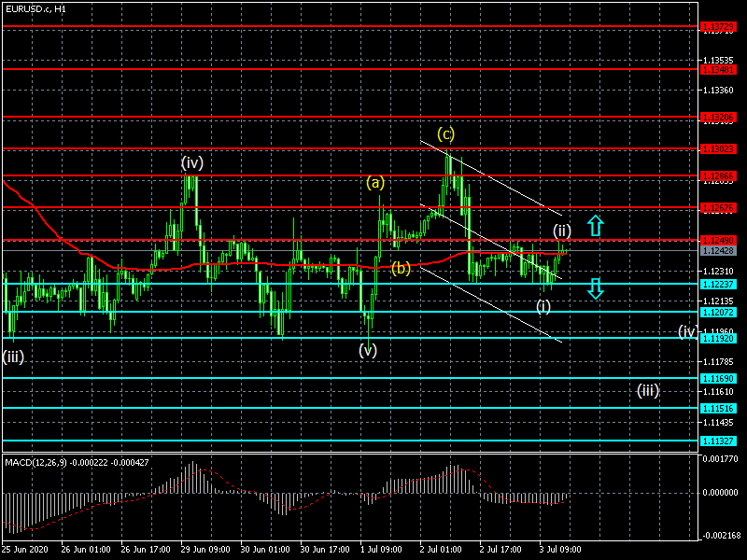This screenshot has height=560, width=747.
Task: Click the red 1.13729 price tag
Action: [x=718, y=27]
